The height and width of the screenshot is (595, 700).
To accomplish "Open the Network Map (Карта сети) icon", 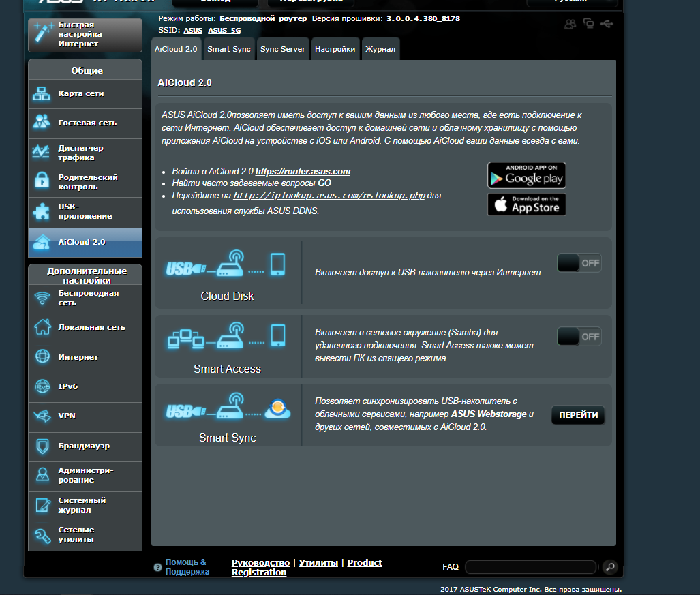I will pos(42,94).
